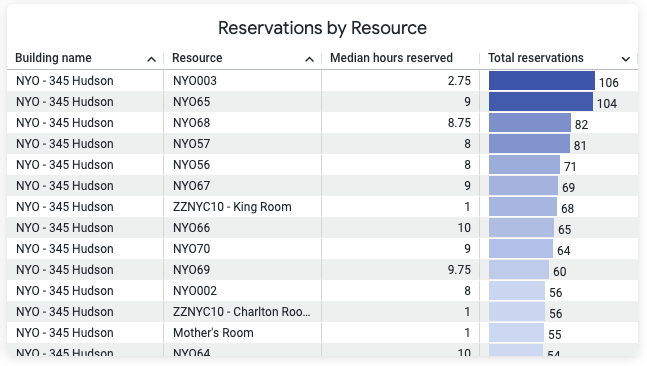Click descending sort arrow on Total reservations
Viewport: 647px width, 366px height.
click(x=626, y=59)
